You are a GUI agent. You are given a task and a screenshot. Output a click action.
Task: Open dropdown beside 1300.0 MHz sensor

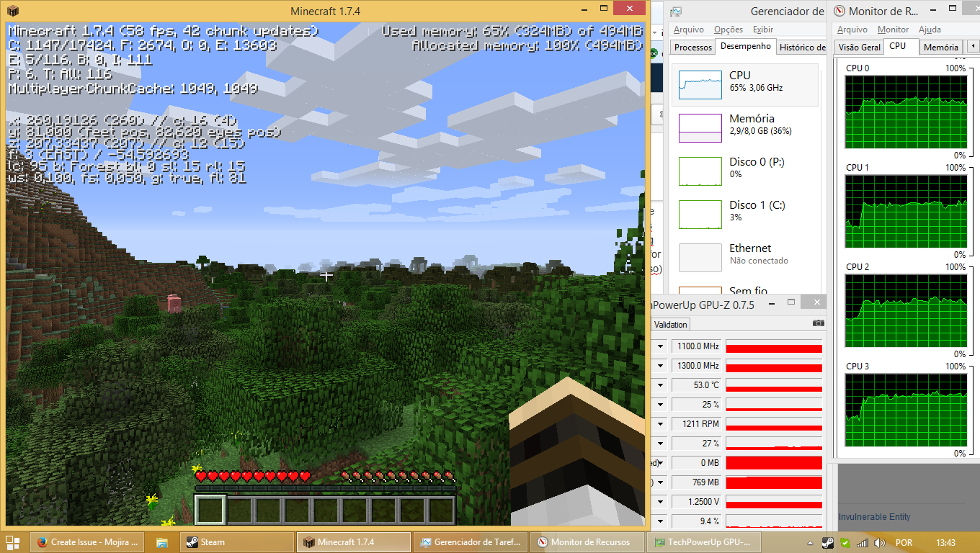[x=660, y=366]
